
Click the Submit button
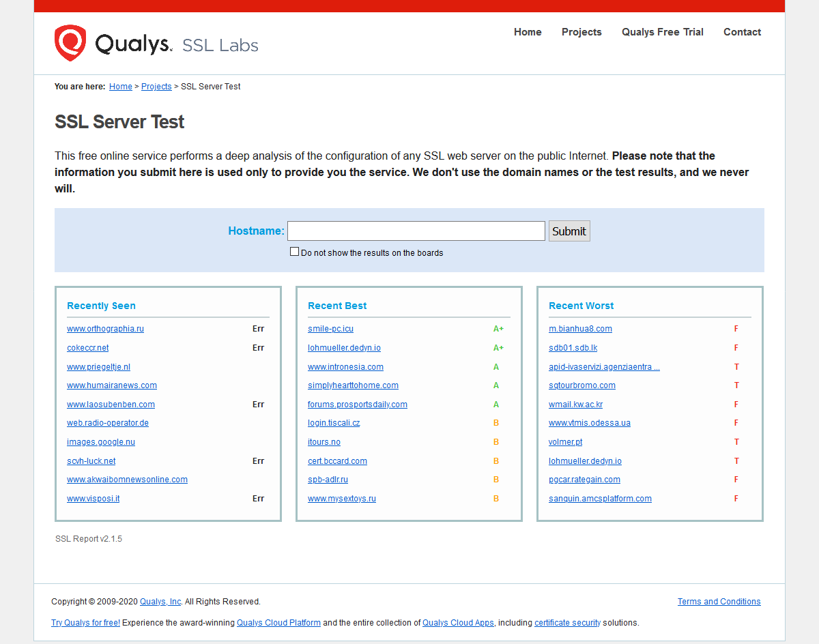click(x=569, y=231)
